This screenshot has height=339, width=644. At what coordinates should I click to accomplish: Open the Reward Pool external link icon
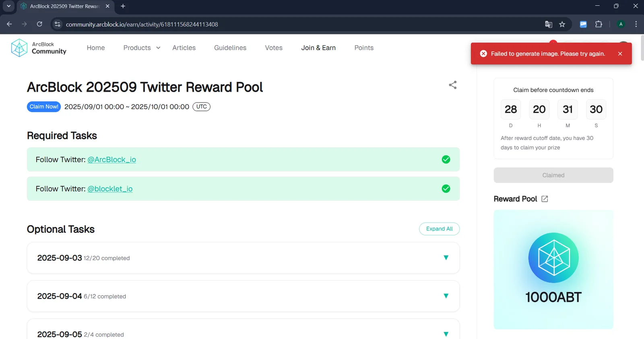click(545, 199)
